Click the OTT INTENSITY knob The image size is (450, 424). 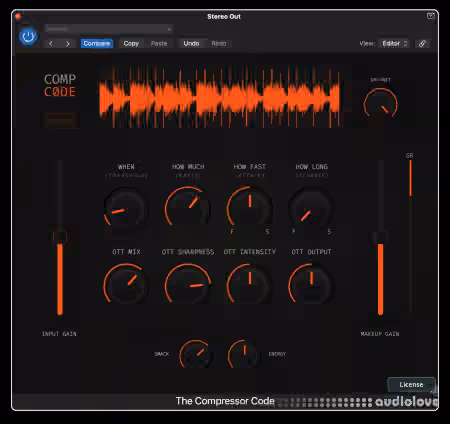tap(249, 286)
